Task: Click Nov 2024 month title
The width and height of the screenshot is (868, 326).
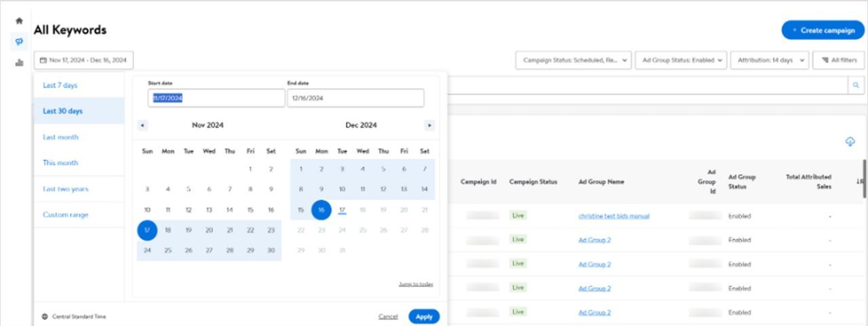Action: tap(208, 125)
